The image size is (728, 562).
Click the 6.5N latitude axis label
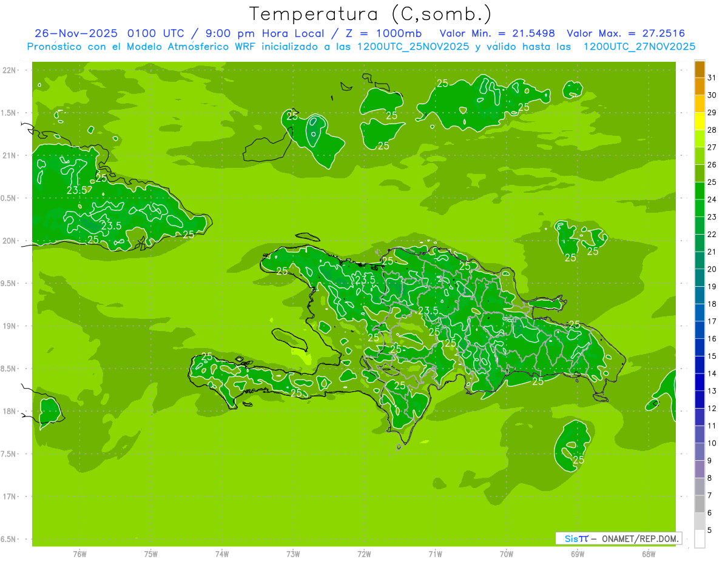point(8,539)
